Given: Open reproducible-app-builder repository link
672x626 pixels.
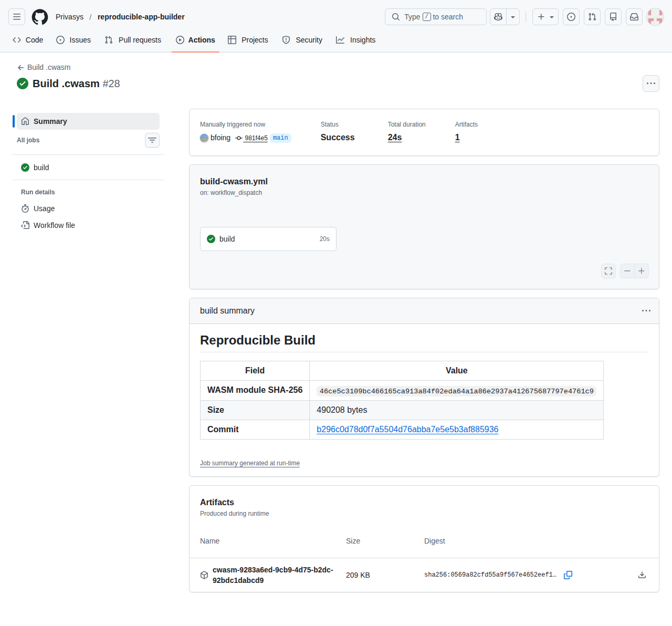Looking at the screenshot, I should pos(141,17).
